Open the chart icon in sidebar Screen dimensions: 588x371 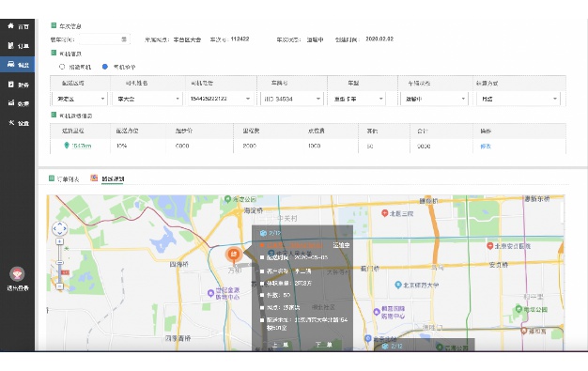point(11,103)
